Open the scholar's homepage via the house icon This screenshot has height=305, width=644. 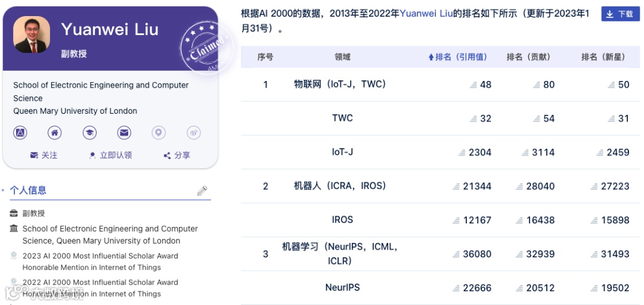click(x=55, y=133)
